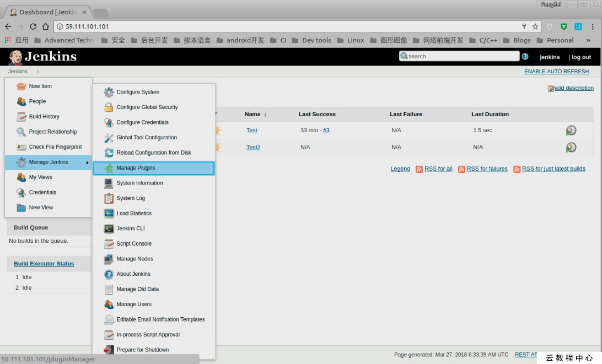Click the Manage Users icon

(x=109, y=304)
